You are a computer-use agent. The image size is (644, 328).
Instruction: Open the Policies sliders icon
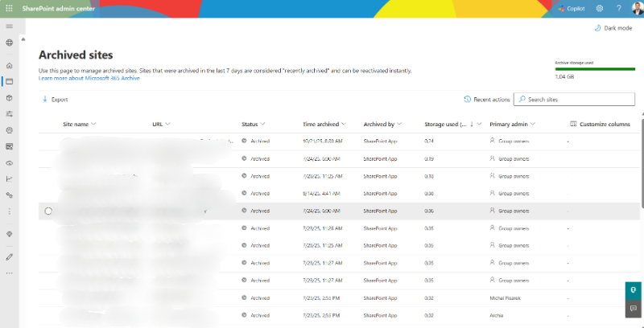tap(9, 114)
